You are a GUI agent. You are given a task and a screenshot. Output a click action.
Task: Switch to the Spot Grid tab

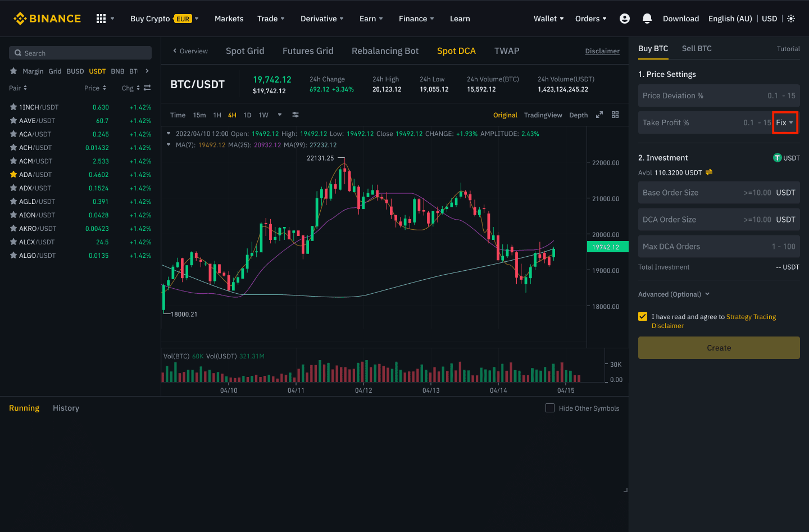click(x=245, y=51)
